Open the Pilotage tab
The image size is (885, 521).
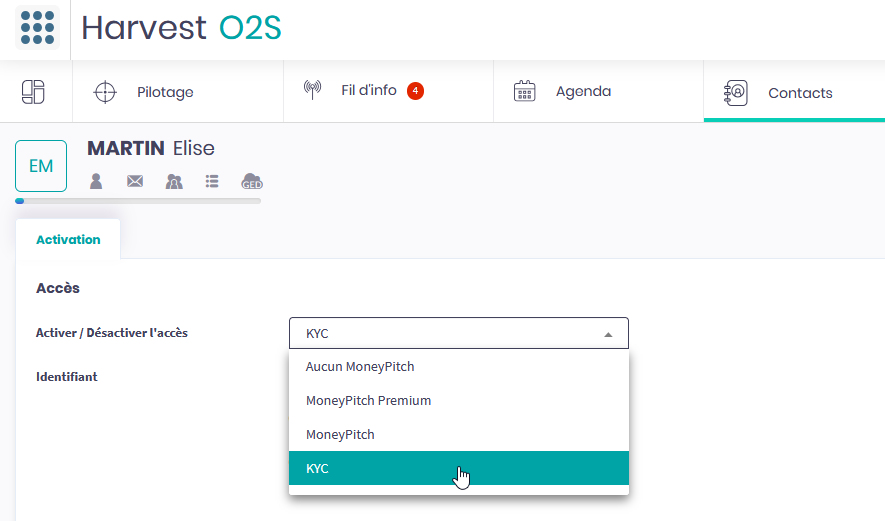165,92
